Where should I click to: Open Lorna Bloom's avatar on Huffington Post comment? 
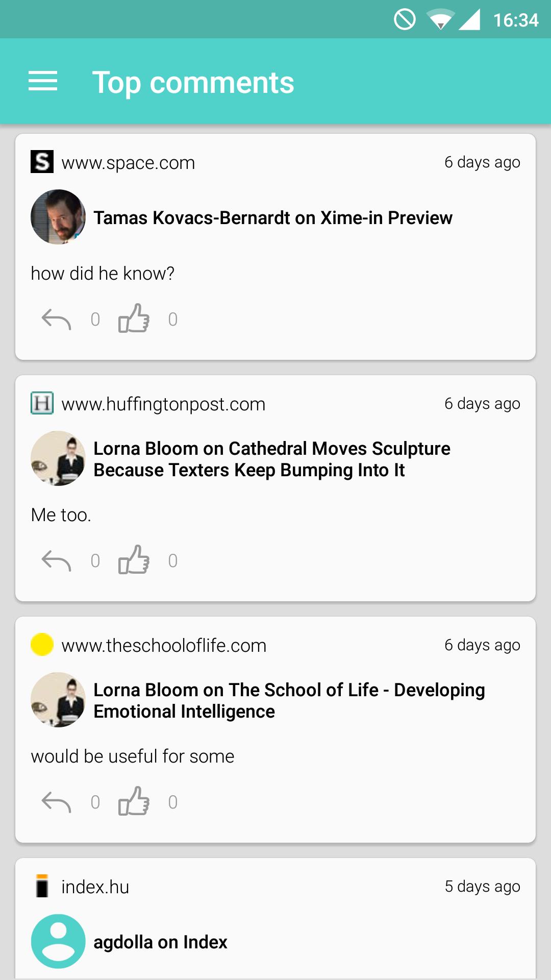point(58,458)
